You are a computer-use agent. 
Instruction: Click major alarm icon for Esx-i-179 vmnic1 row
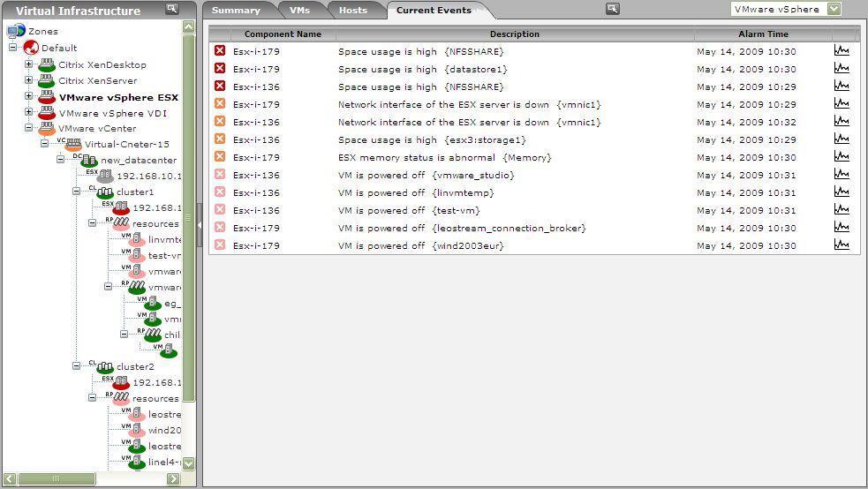220,104
